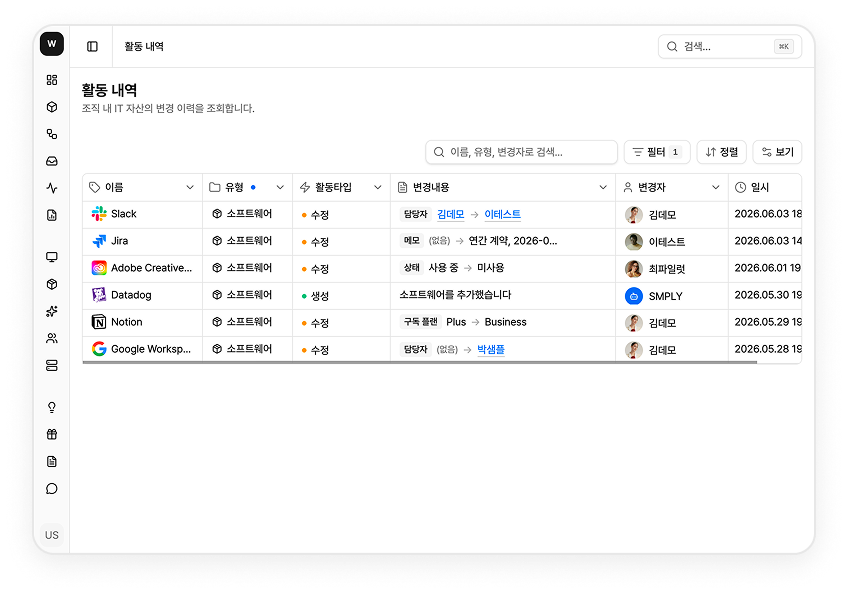
Task: Focus the 이름, 유형, 변경자로 검색 field
Action: [521, 152]
